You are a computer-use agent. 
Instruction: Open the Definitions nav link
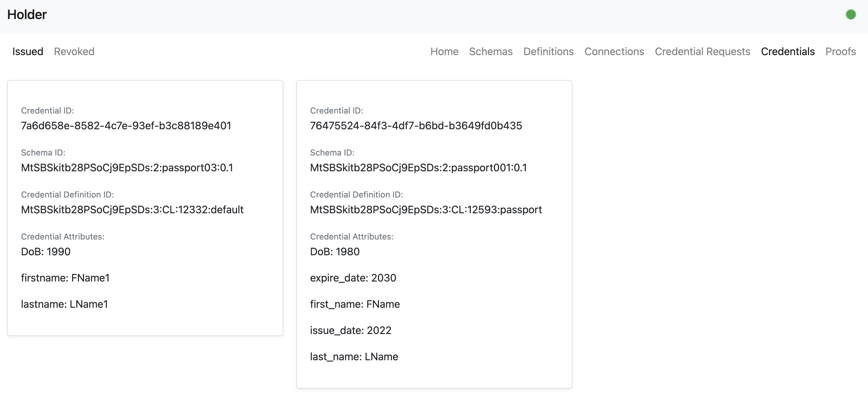[x=548, y=51]
